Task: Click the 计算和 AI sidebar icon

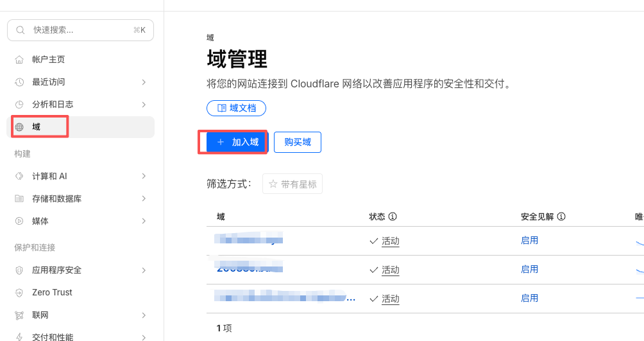Action: [19, 176]
